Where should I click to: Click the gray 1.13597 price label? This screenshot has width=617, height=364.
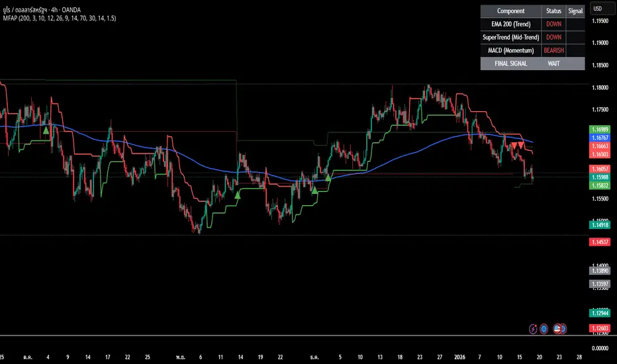(600, 284)
